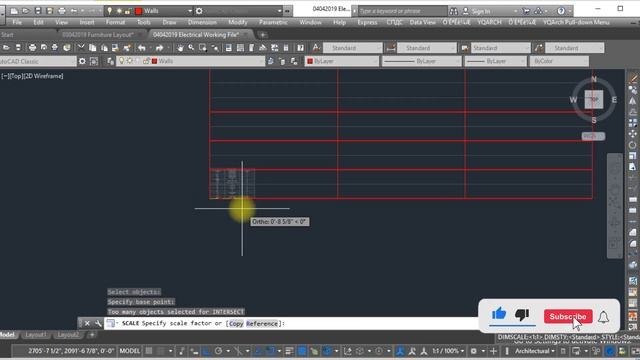Choose the Copy option in the SCALE prompt
640x360 pixels.
[x=236, y=324]
